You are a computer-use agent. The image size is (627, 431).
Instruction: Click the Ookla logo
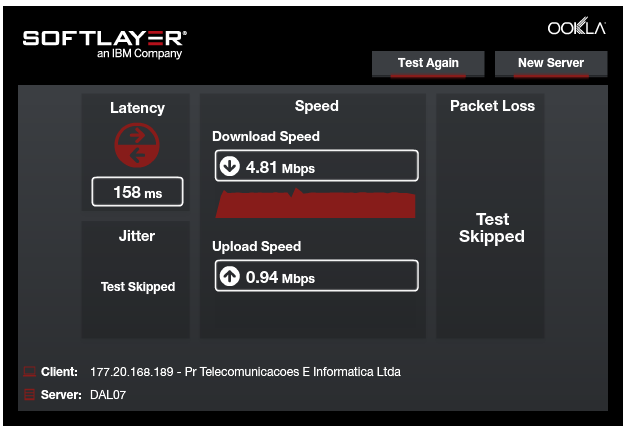[576, 28]
